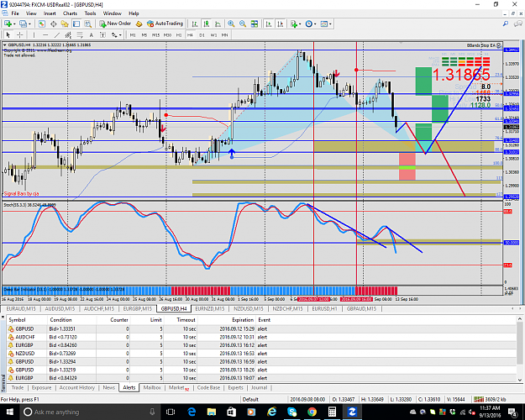The height and width of the screenshot is (420, 525).
Task: Switch to line chart view
Action: click(218, 24)
